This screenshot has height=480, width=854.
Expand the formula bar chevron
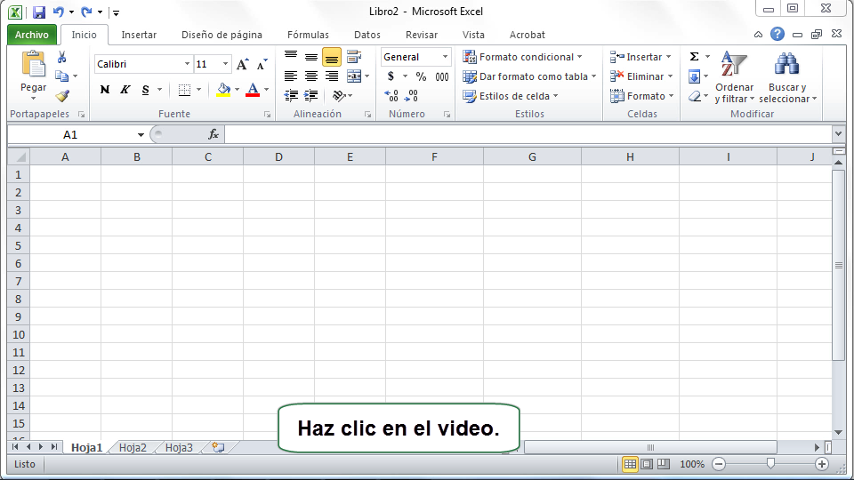(838, 133)
